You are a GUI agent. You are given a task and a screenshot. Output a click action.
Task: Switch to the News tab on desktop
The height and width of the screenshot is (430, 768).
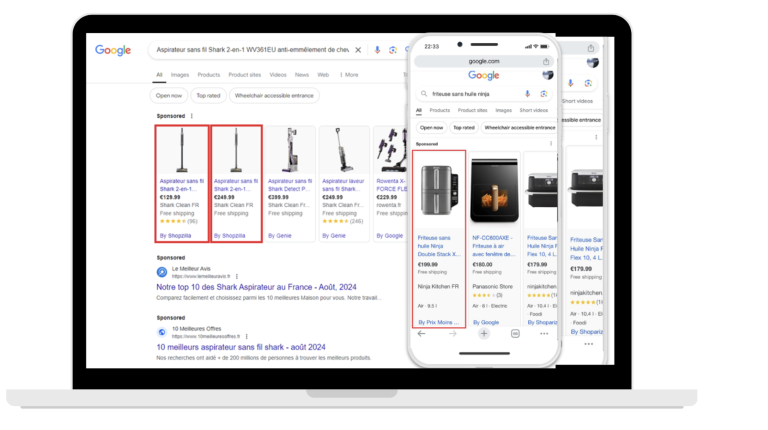tap(302, 75)
